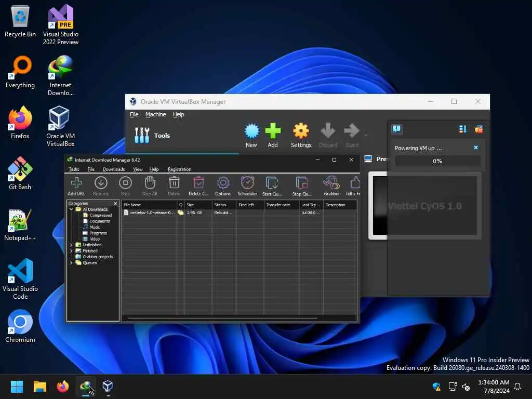
Task: Sort by the Time left column header
Action: [x=250, y=205]
